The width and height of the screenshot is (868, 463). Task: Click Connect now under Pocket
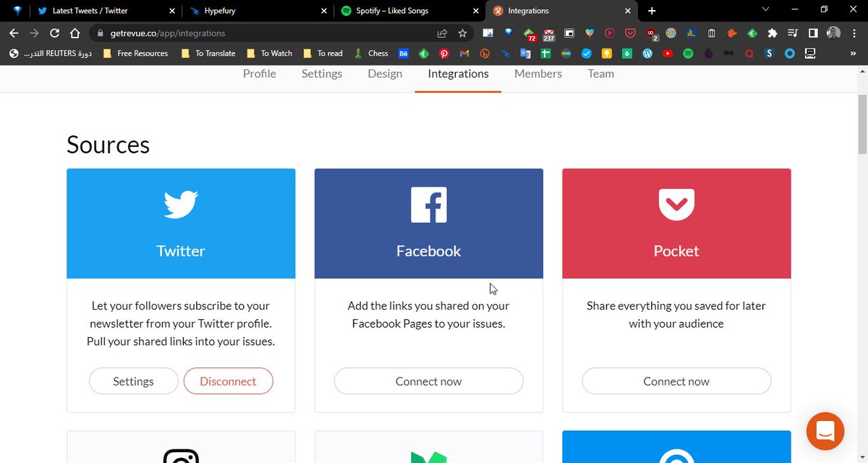click(676, 381)
